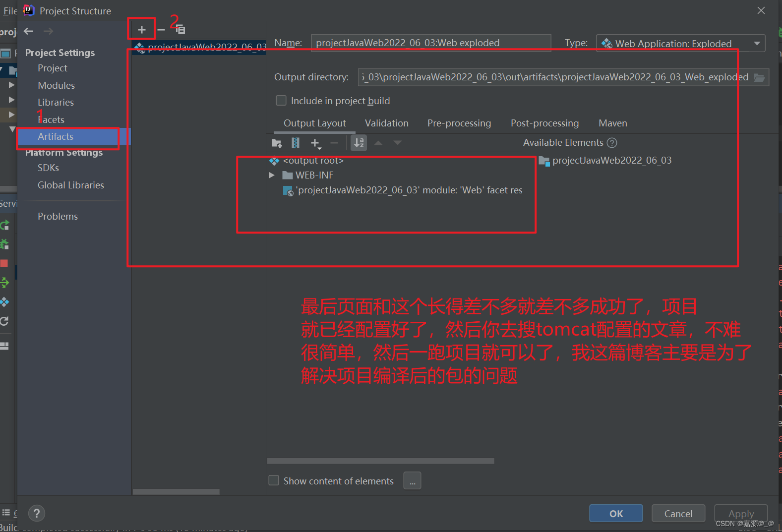Create archive in the output layout toolbar
Image resolution: width=782 pixels, height=532 pixels.
[296, 143]
